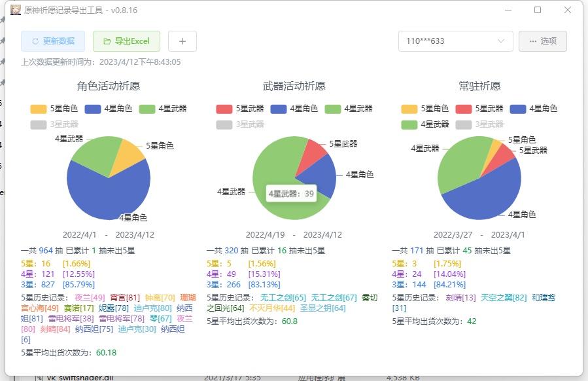This screenshot has width=588, height=381.
Task: Click the 4星武器：39 tooltip
Action: click(291, 194)
